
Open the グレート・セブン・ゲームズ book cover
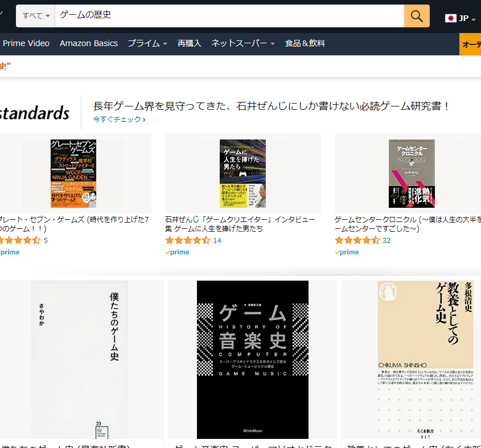click(x=73, y=174)
